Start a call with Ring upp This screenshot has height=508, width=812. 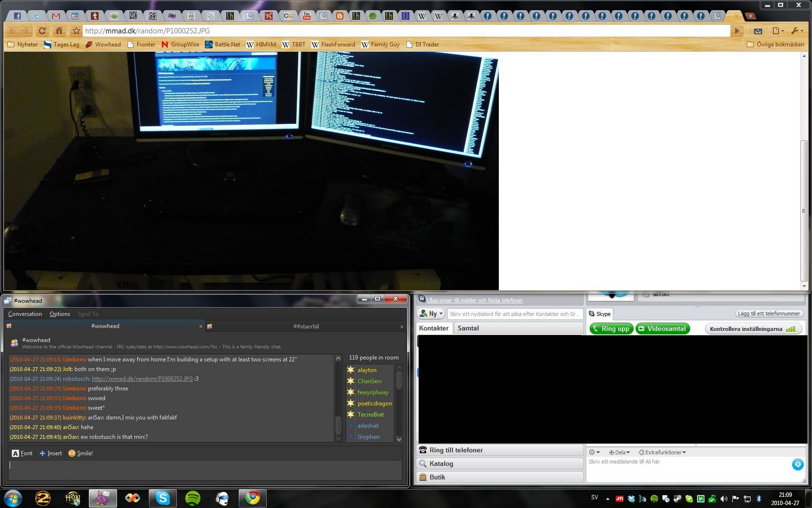611,329
